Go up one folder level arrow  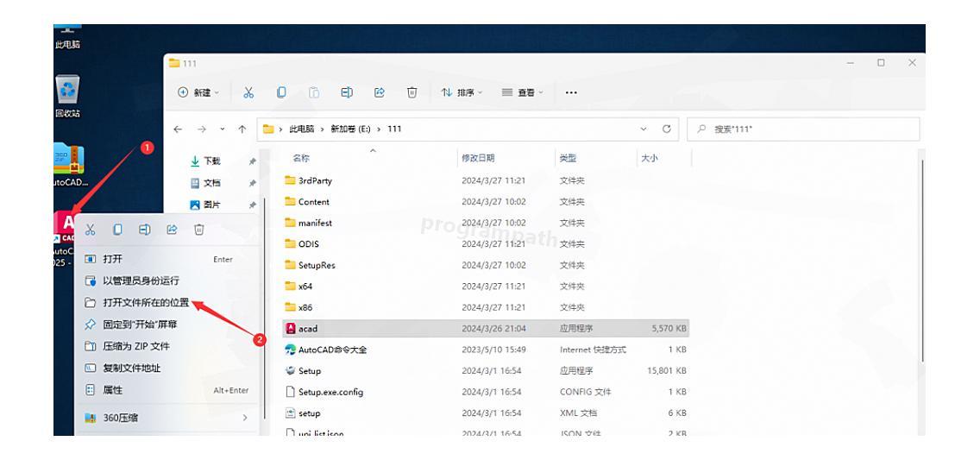(x=242, y=129)
